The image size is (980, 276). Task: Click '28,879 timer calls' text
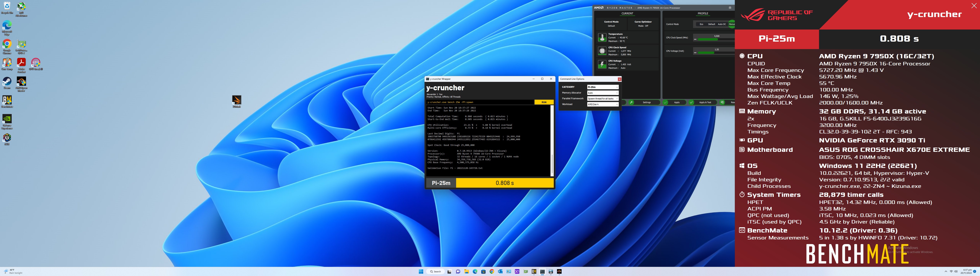[851, 195]
